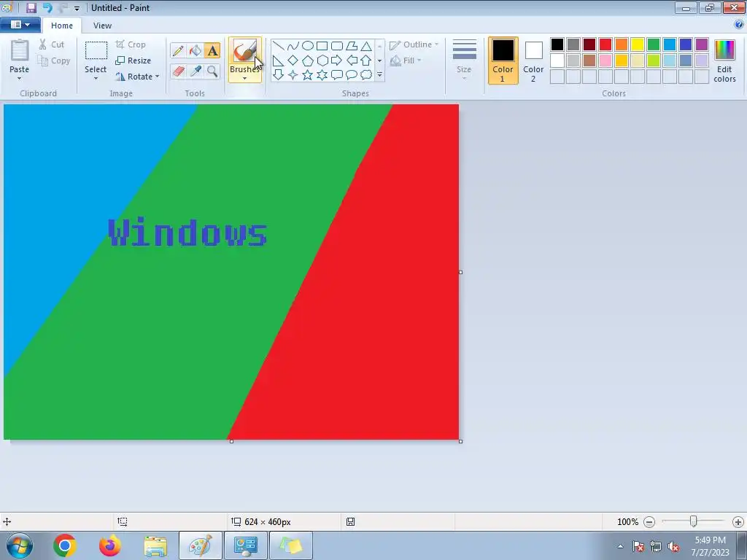Viewport: 747px width, 560px height.
Task: Choose the Four-point star shape
Action: [293, 75]
